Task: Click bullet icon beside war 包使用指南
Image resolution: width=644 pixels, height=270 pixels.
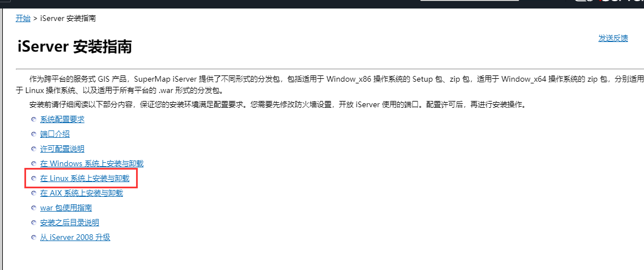Action: click(34, 208)
